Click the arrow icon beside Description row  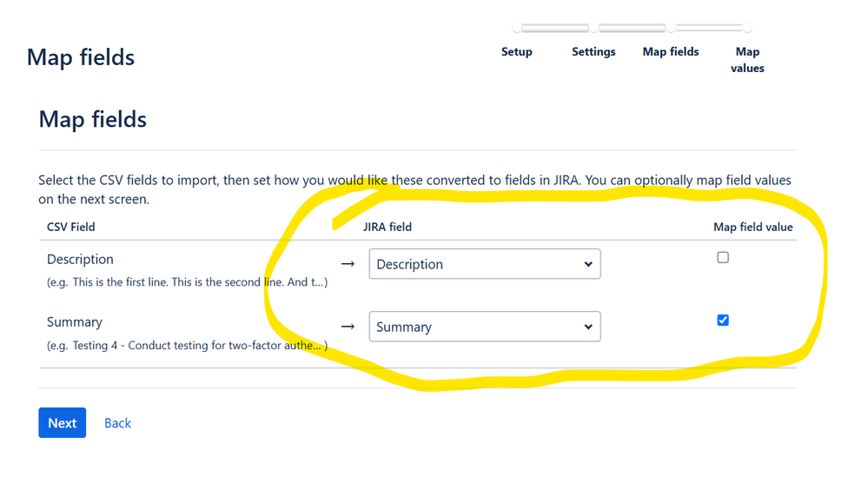348,264
